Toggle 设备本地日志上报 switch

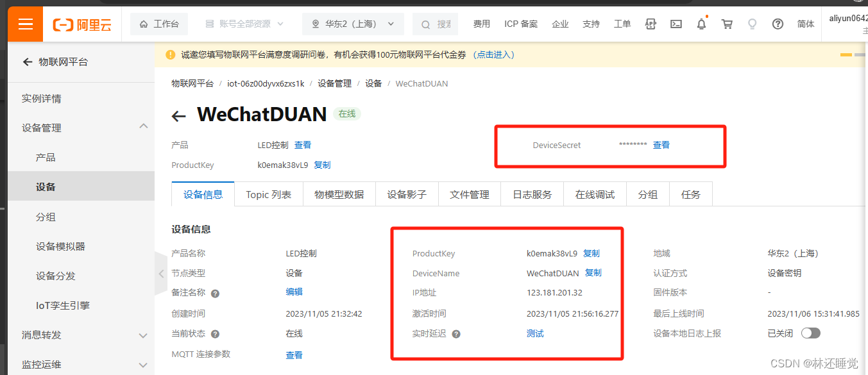pos(811,333)
